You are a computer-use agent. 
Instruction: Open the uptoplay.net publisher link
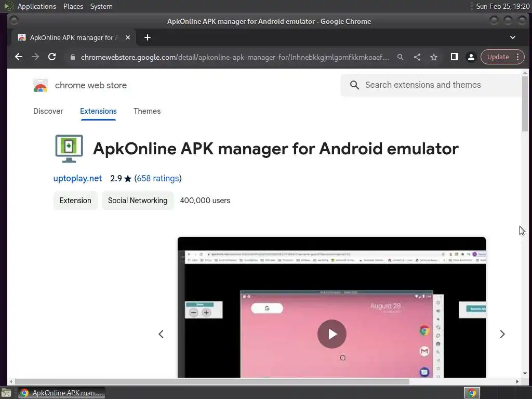click(77, 179)
